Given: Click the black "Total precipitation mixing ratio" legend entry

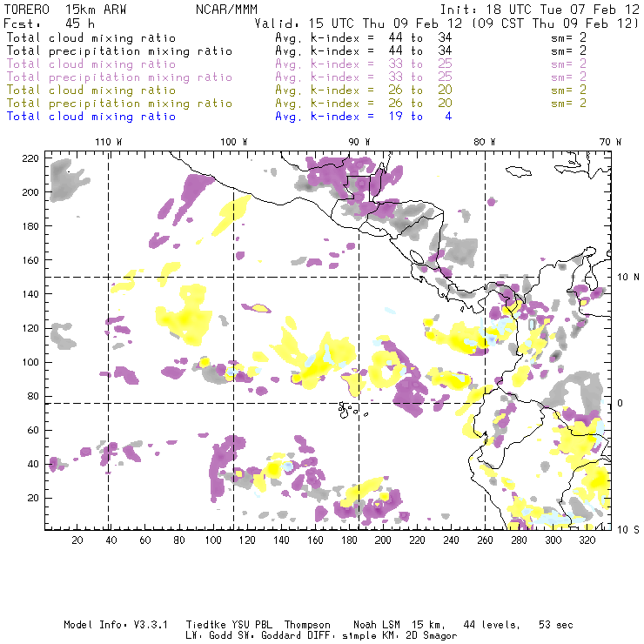Looking at the screenshot, I should (119, 51).
